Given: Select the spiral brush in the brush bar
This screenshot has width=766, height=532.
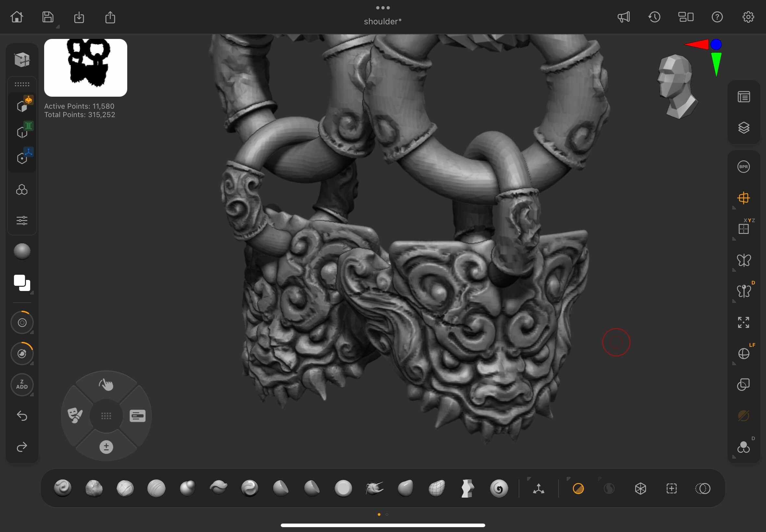Looking at the screenshot, I should [x=499, y=488].
